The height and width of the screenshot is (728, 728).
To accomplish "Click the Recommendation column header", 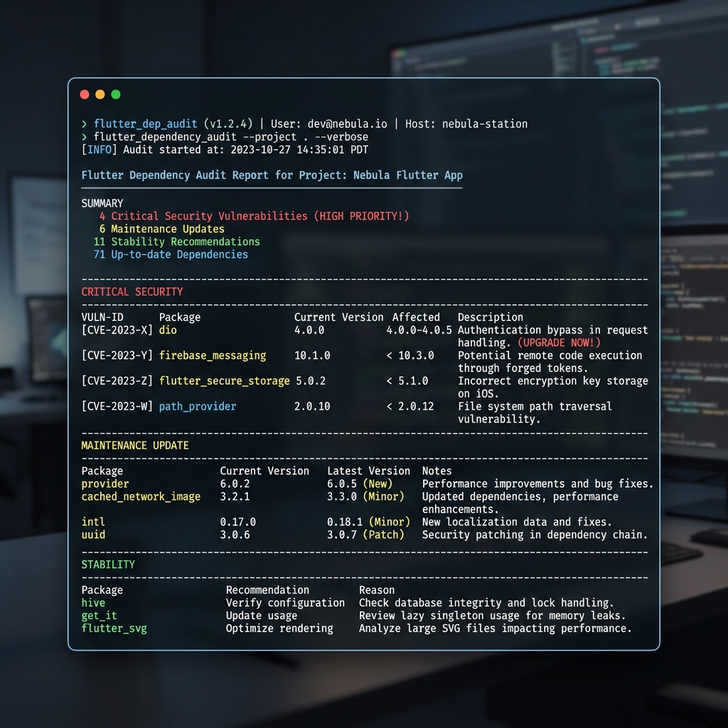I will pyautogui.click(x=267, y=590).
